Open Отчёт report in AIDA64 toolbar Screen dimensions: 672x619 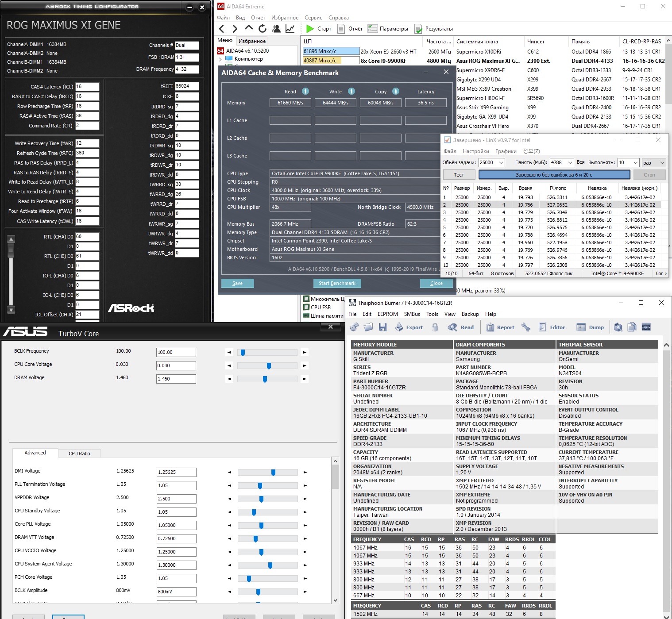pyautogui.click(x=350, y=29)
